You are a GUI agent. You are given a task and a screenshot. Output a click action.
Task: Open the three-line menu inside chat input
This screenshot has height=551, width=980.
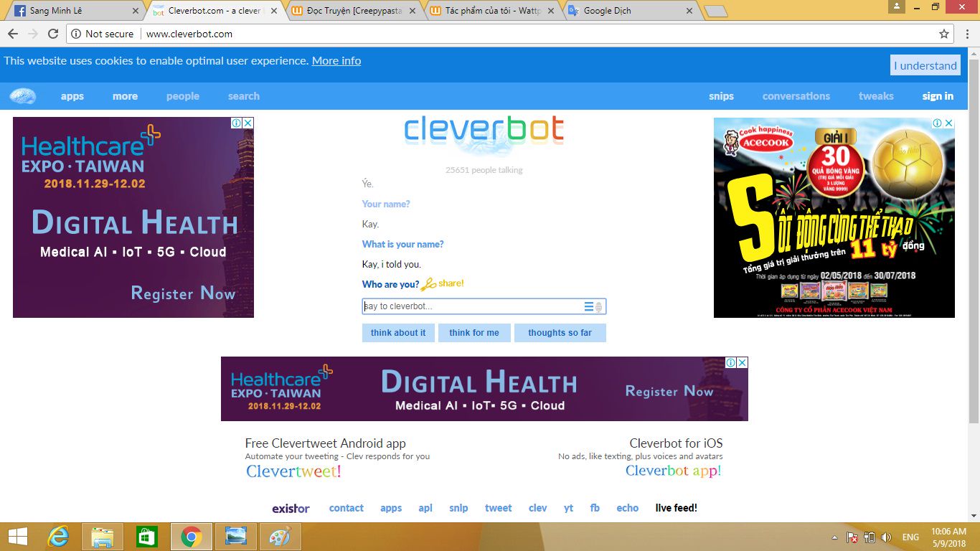[x=588, y=307]
